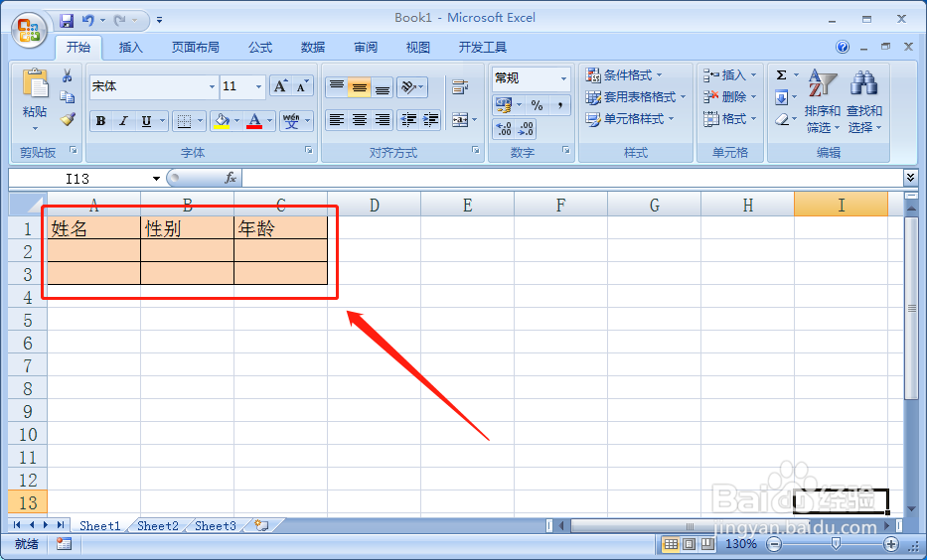Zoom out with the minus button
Screen dimensions: 927x560
pos(774,544)
